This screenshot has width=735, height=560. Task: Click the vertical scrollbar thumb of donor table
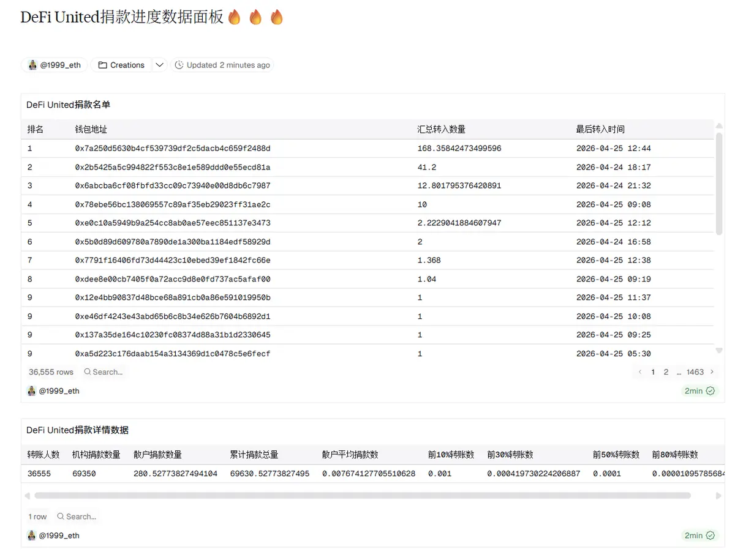click(x=719, y=184)
